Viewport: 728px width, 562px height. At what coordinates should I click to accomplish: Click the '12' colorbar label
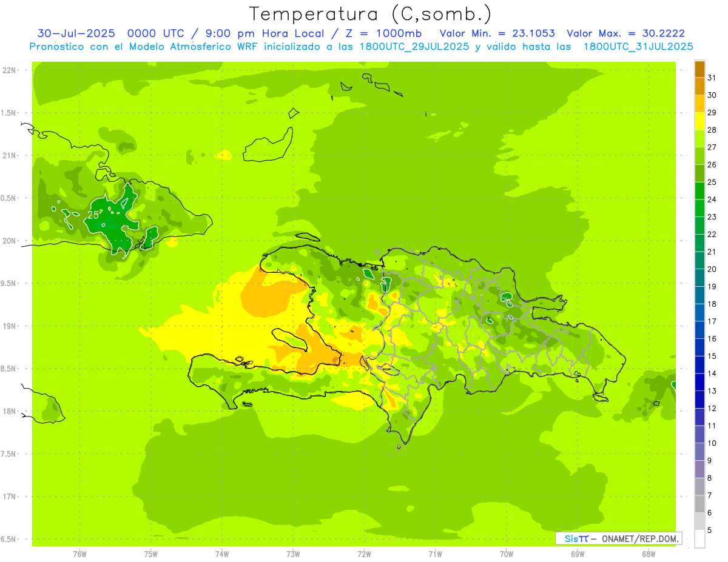click(x=712, y=409)
